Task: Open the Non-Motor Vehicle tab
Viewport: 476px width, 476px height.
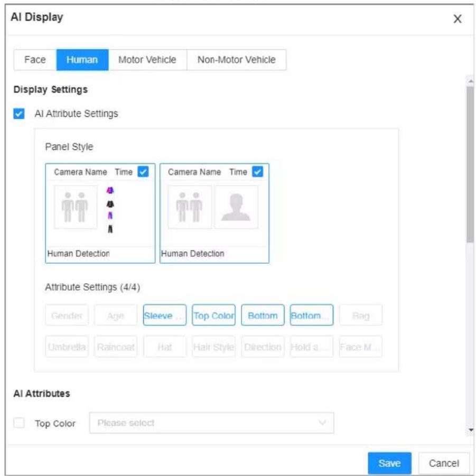Action: pos(237,60)
